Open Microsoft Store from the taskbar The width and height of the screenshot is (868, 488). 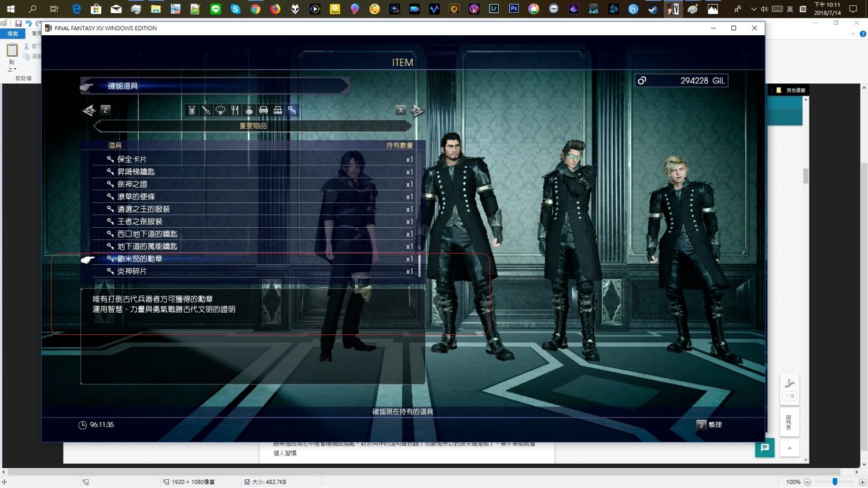coord(96,9)
